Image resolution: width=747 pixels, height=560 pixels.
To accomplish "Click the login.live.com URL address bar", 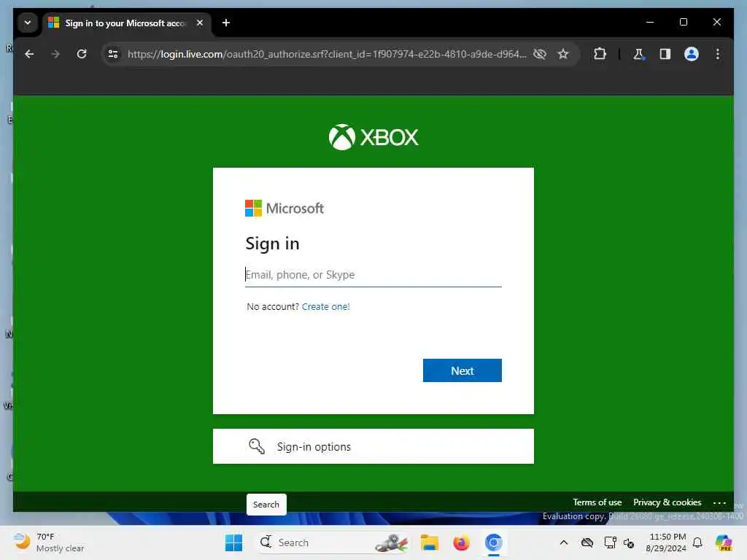I will pyautogui.click(x=326, y=54).
